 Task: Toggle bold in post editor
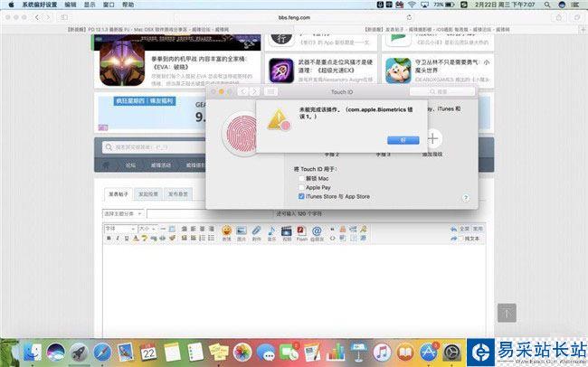pos(109,238)
